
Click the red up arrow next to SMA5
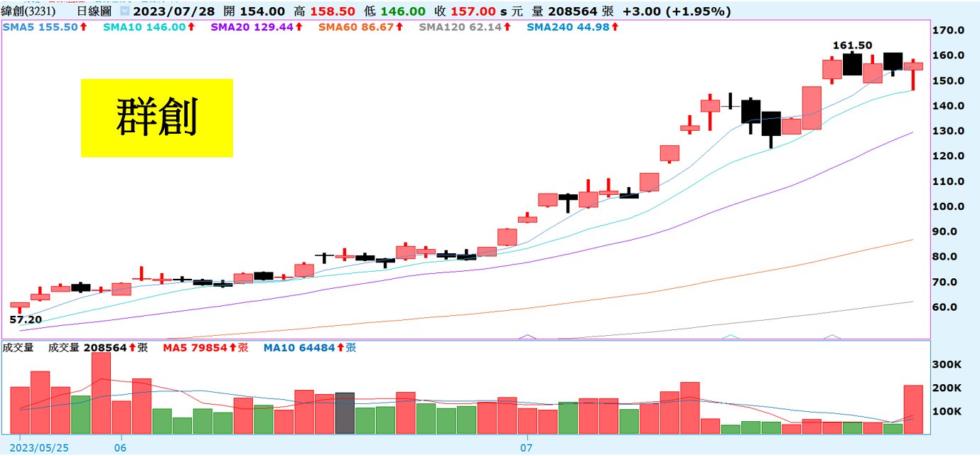(83, 27)
